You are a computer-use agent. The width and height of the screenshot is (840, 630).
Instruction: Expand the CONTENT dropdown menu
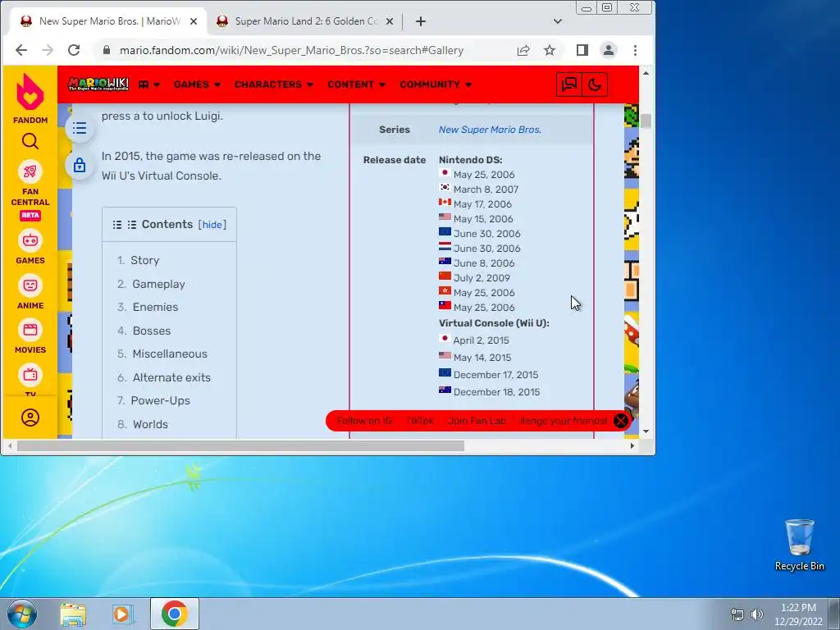(357, 84)
